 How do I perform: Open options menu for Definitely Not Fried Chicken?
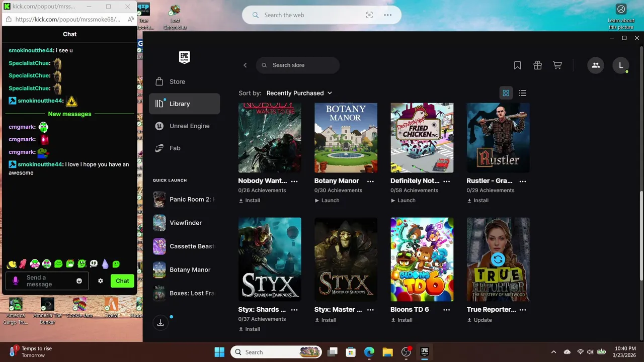click(446, 181)
